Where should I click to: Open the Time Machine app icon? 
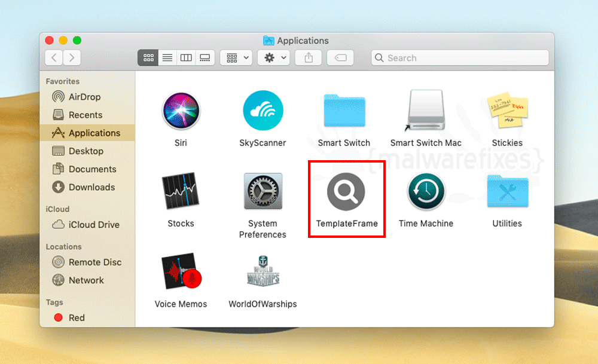coord(426,191)
